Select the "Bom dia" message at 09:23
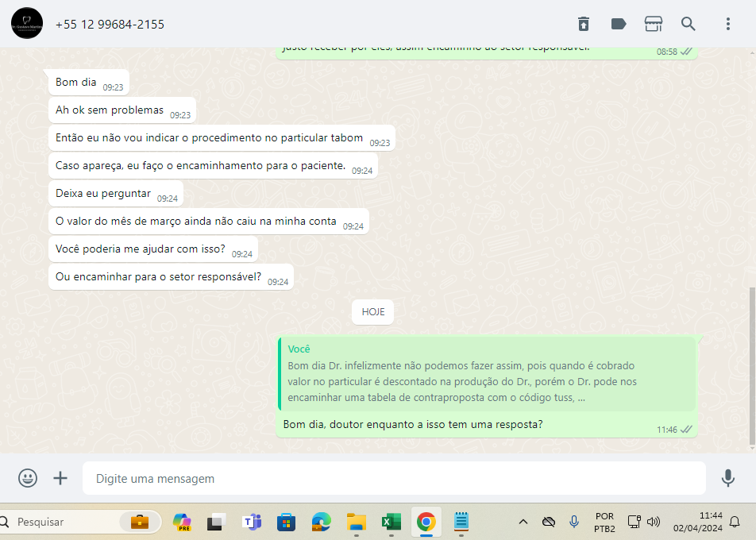 click(89, 83)
